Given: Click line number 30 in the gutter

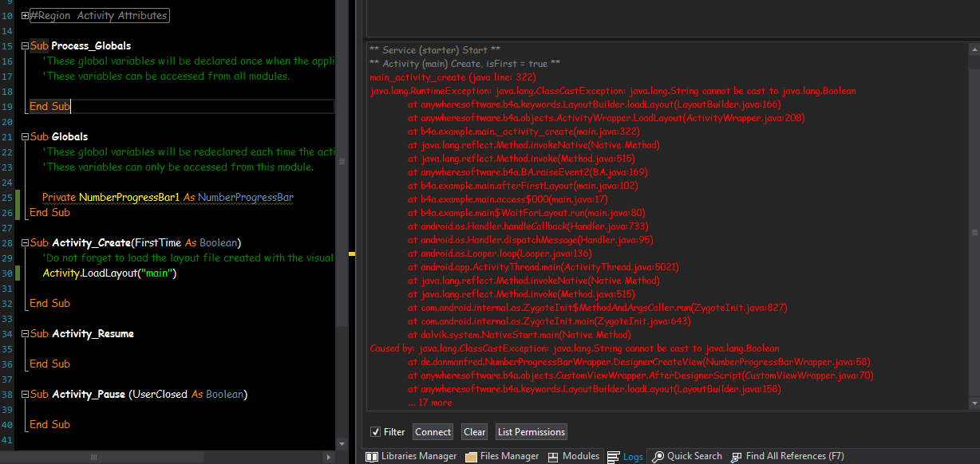Looking at the screenshot, I should coord(6,273).
